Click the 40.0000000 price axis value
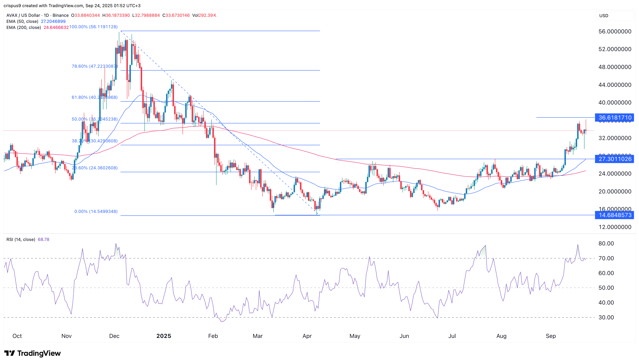 (615, 103)
